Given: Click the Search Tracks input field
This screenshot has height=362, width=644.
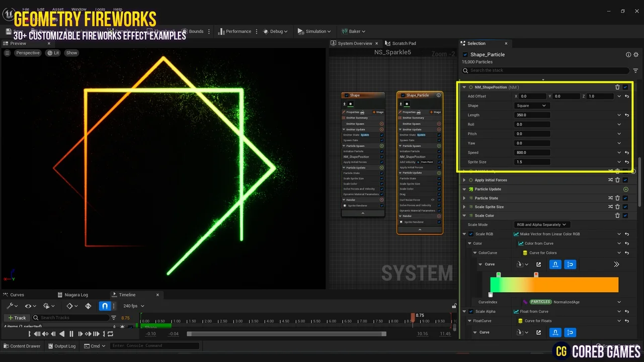Looking at the screenshot, I should [70, 317].
